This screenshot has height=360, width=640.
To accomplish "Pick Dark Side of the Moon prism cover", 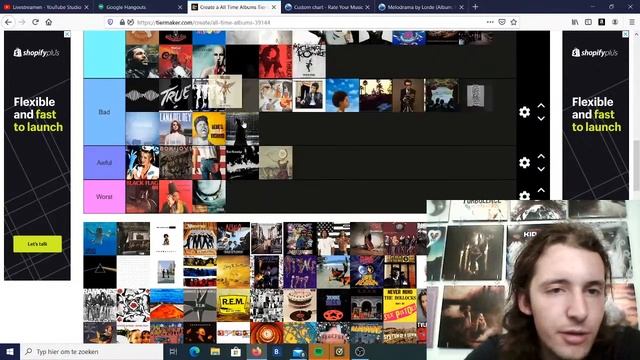I will (100, 272).
